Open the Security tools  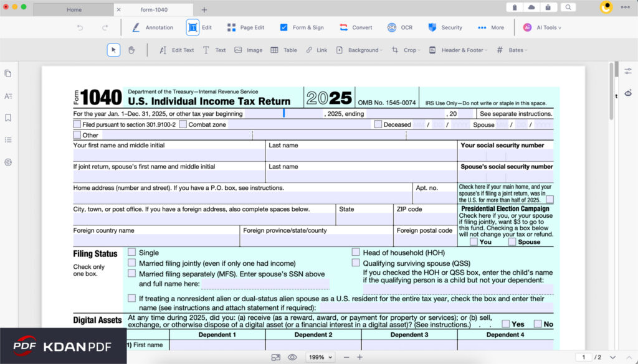point(446,27)
